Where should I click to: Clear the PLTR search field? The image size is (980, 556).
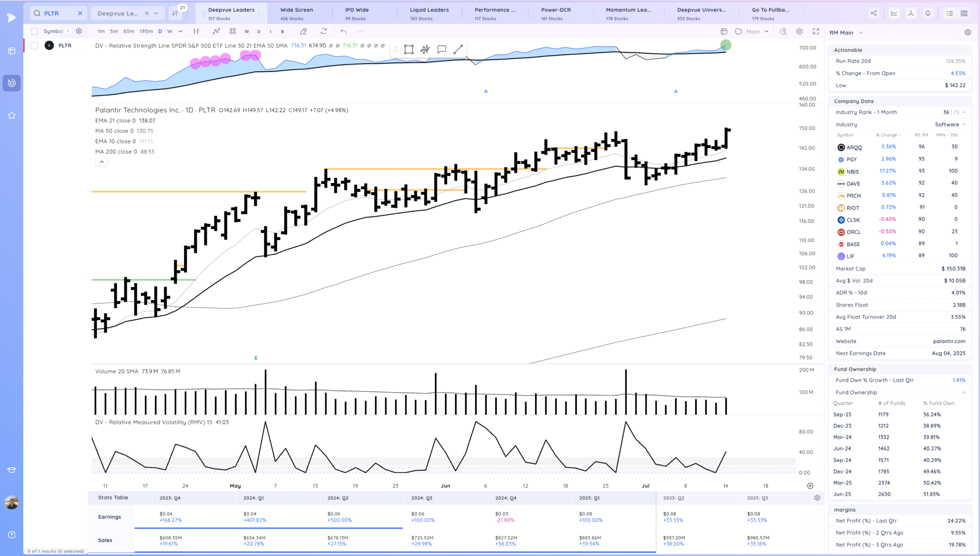[80, 13]
